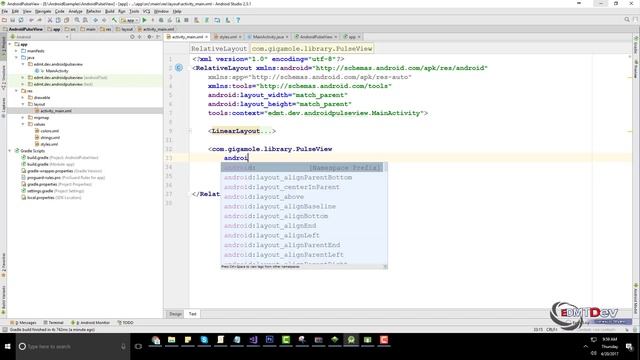
Task: Click the project panel settings gear icon
Action: tap(149, 37)
